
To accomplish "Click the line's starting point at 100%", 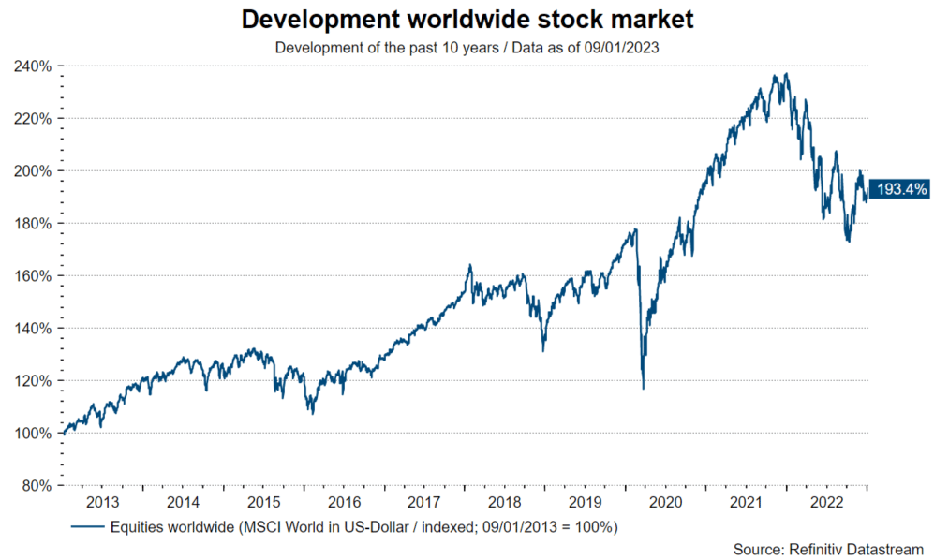I will coord(63,434).
